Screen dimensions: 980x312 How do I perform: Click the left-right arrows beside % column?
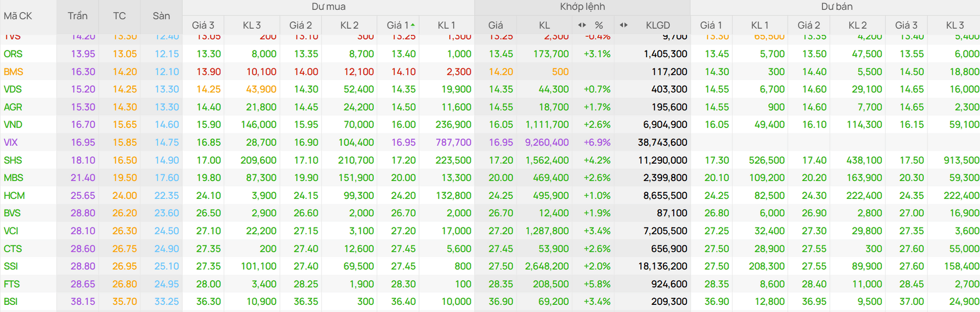582,25
